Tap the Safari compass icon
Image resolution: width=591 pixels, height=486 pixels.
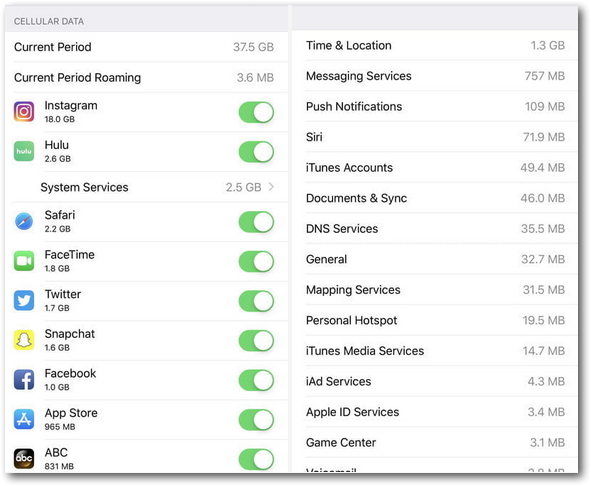click(24, 221)
